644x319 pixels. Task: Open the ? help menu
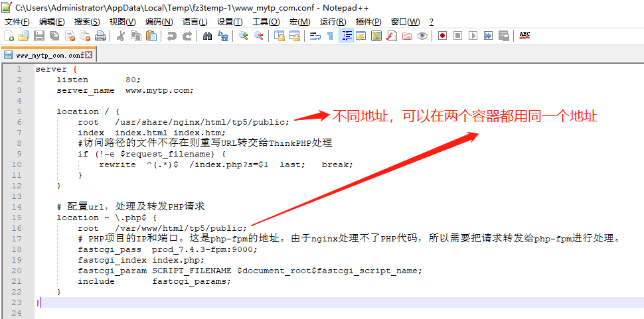(x=432, y=22)
